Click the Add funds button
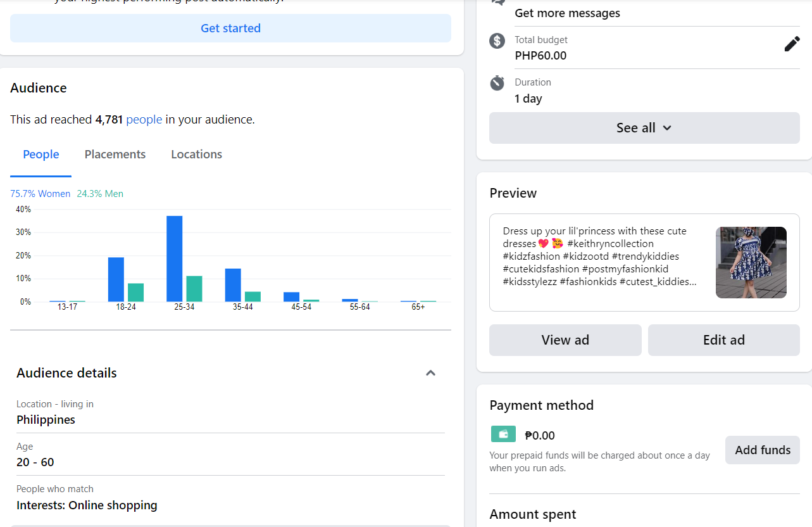The width and height of the screenshot is (812, 527). click(762, 450)
